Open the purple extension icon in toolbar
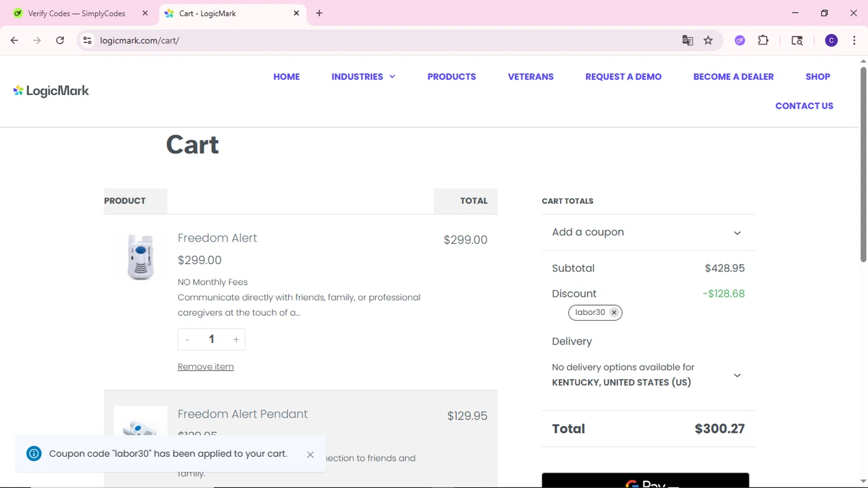 [740, 41]
